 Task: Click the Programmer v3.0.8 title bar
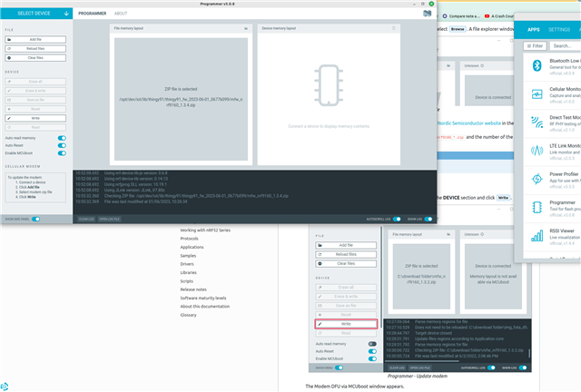coord(217,4)
